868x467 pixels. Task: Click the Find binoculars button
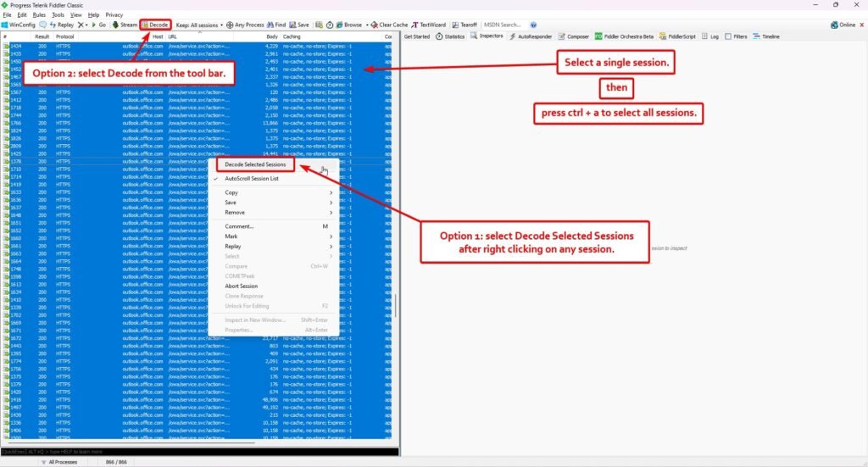point(276,25)
